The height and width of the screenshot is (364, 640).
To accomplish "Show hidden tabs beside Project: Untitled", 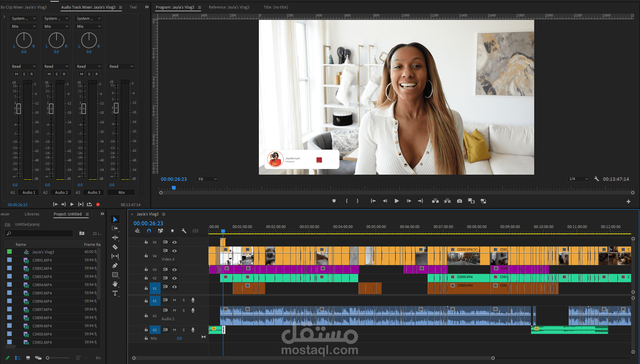I will tap(102, 214).
